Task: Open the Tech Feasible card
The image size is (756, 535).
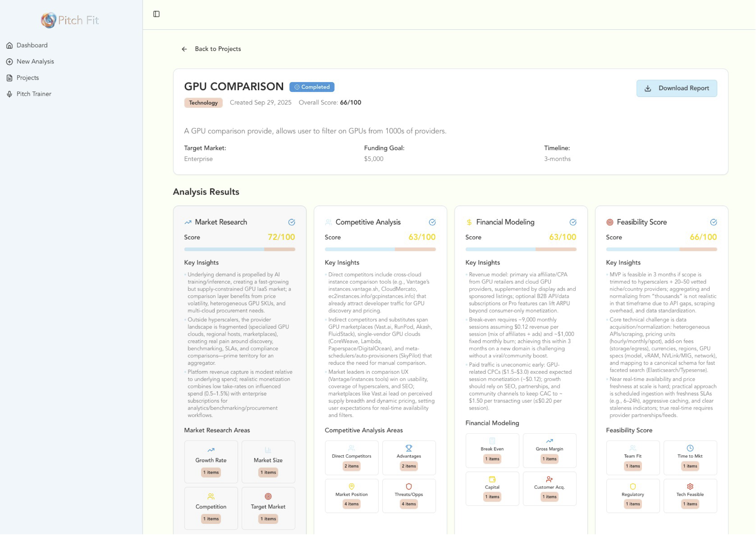Action: (x=690, y=495)
